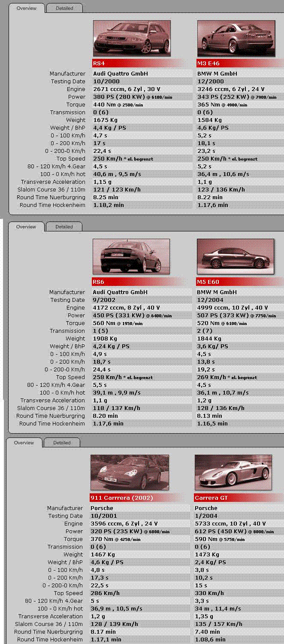Click the Audi RS4 car photo

pos(132,39)
